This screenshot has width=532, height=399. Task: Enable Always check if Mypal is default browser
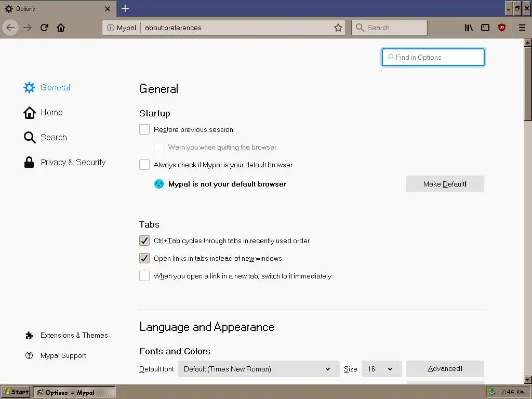tap(144, 165)
